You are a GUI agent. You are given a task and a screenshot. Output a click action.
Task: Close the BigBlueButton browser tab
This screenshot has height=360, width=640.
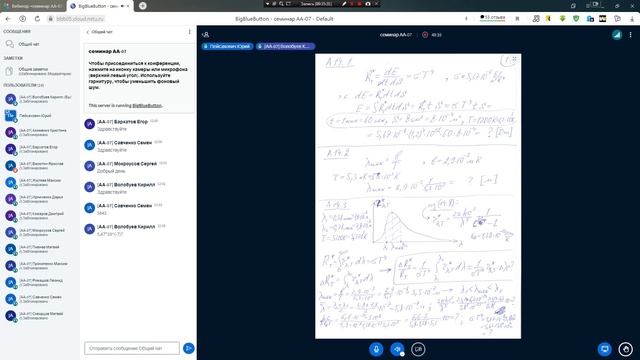click(x=128, y=6)
